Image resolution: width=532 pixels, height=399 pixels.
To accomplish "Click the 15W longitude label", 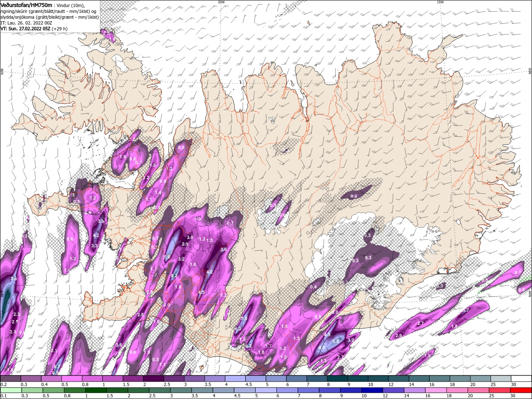I will (x=440, y=2).
